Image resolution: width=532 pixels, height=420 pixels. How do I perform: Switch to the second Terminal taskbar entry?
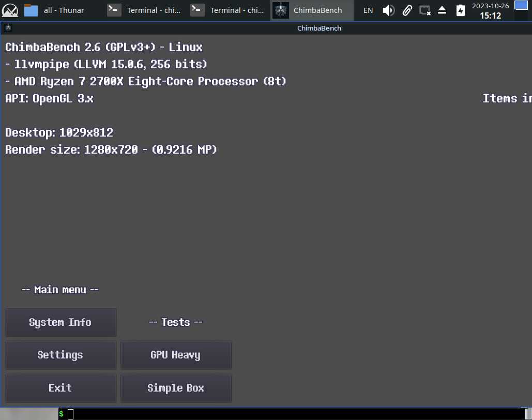click(x=228, y=10)
